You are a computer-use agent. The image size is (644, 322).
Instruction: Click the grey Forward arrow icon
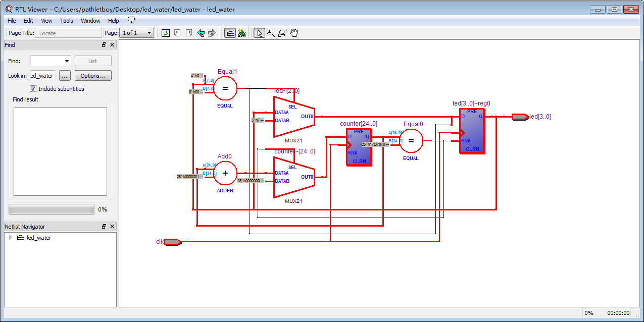pos(212,33)
